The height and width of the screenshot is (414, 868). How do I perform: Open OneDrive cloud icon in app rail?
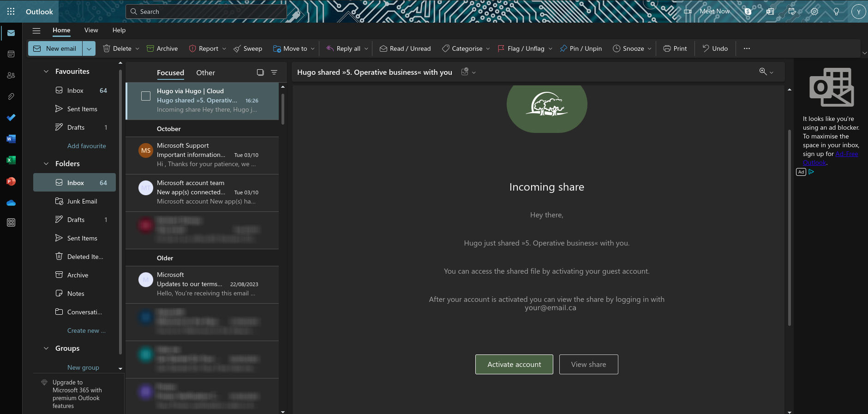click(x=11, y=203)
